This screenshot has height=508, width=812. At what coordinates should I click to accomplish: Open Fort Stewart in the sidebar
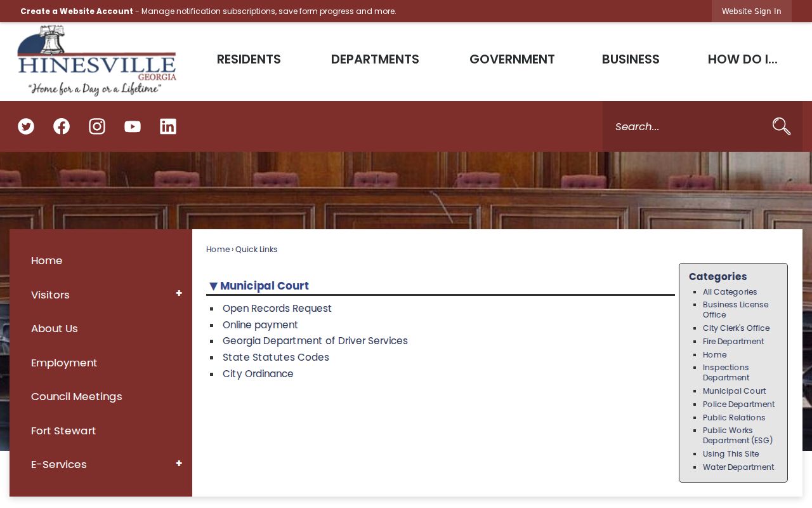(x=63, y=431)
